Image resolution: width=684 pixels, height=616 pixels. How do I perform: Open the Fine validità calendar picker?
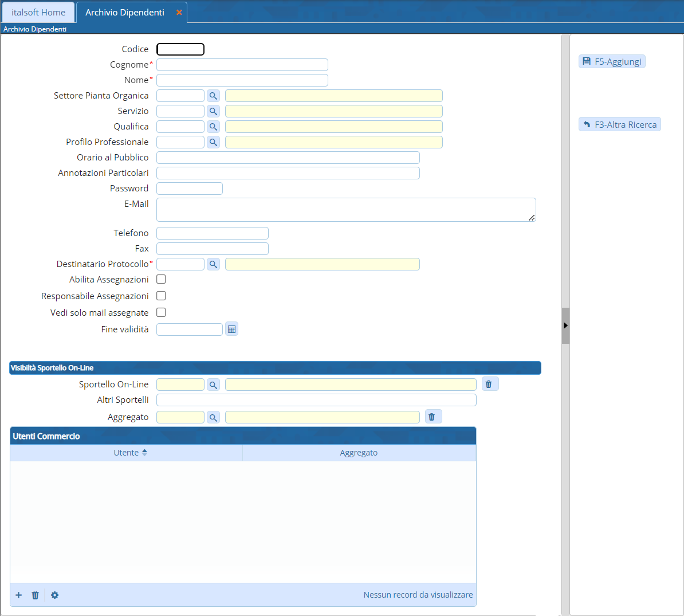(231, 329)
